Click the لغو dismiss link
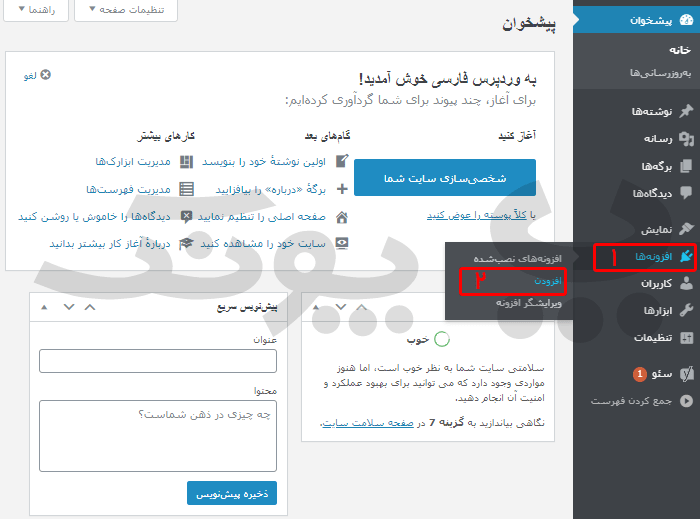Image resolution: width=700 pixels, height=519 pixels. click(30, 76)
